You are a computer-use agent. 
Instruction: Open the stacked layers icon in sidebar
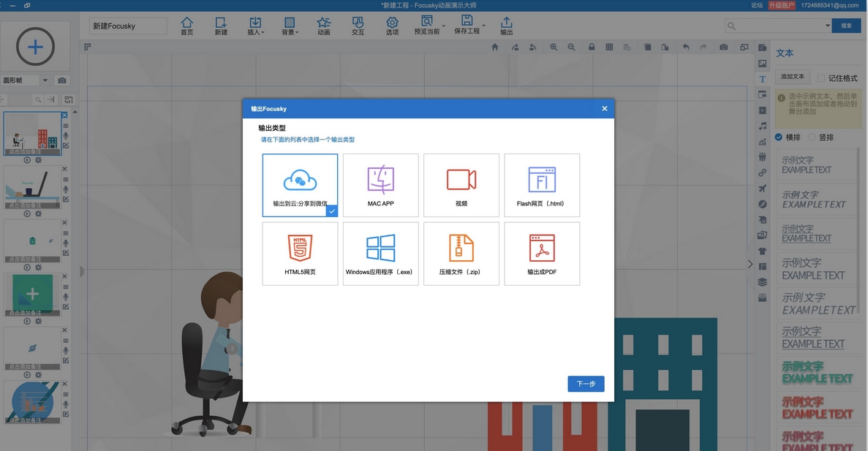point(762,281)
